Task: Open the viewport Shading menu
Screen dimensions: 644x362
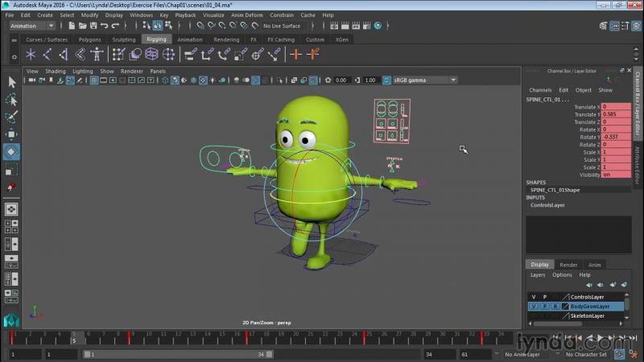Action: [x=56, y=71]
